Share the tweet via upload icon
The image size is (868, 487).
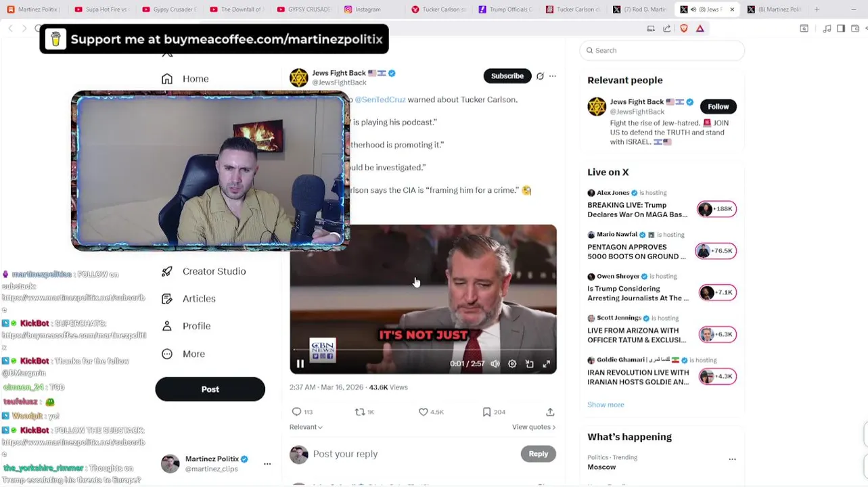550,412
